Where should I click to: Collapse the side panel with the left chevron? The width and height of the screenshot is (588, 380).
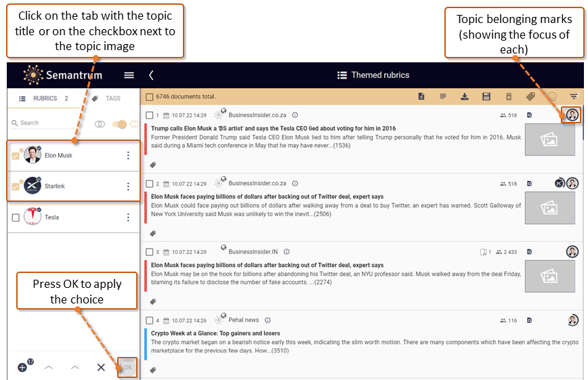tap(151, 75)
